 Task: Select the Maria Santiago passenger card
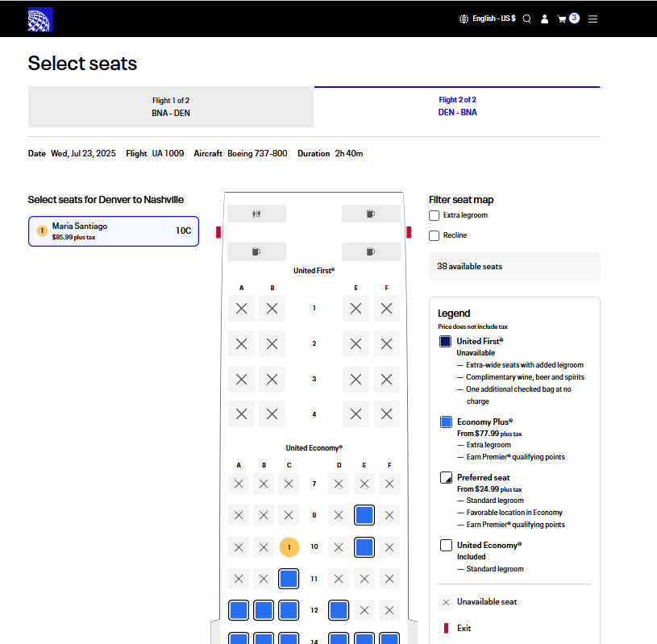tap(114, 231)
